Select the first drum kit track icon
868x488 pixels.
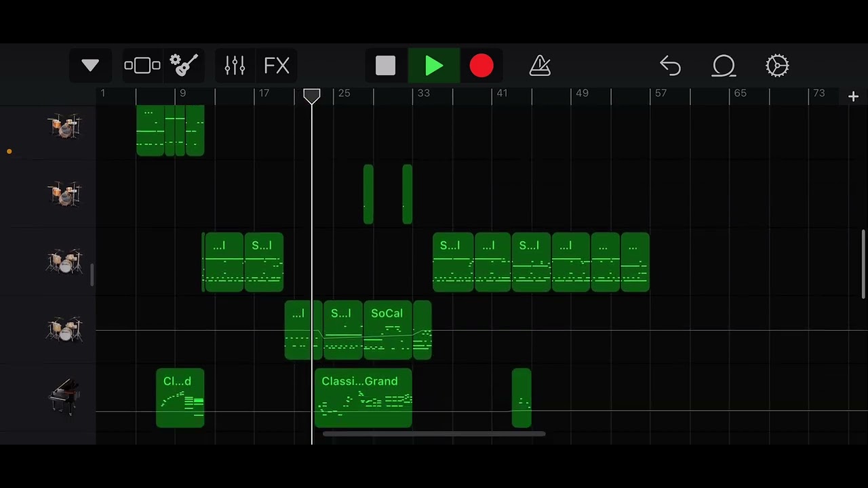pyautogui.click(x=64, y=127)
